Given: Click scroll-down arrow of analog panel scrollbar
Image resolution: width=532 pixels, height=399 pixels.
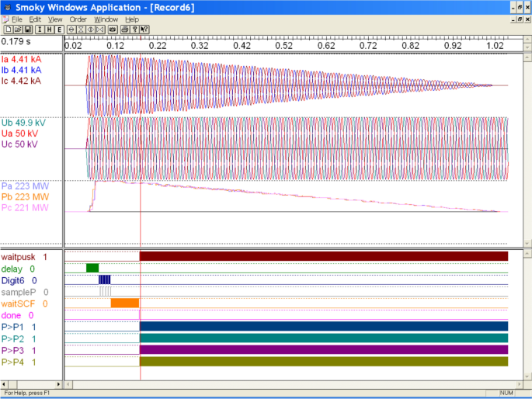Looking at the screenshot, I should point(527,243).
